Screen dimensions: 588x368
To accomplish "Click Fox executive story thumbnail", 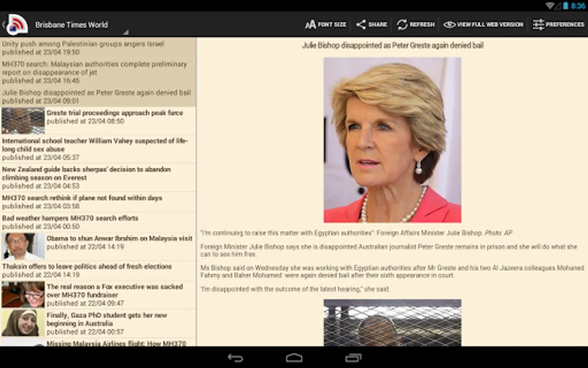I will 23,294.
